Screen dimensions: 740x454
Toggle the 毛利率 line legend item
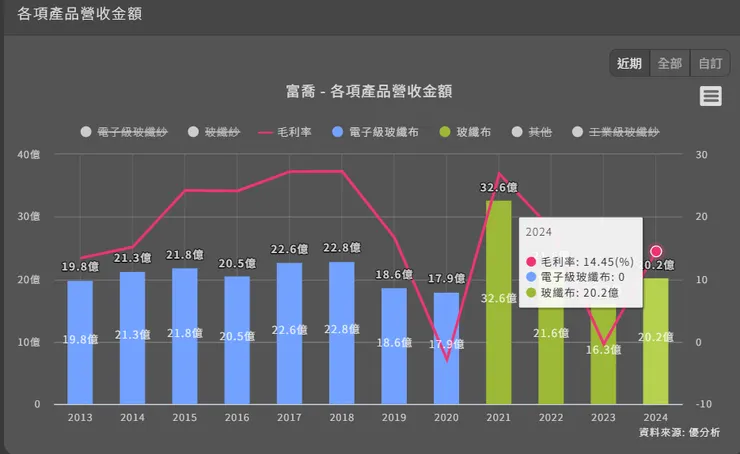[x=285, y=132]
